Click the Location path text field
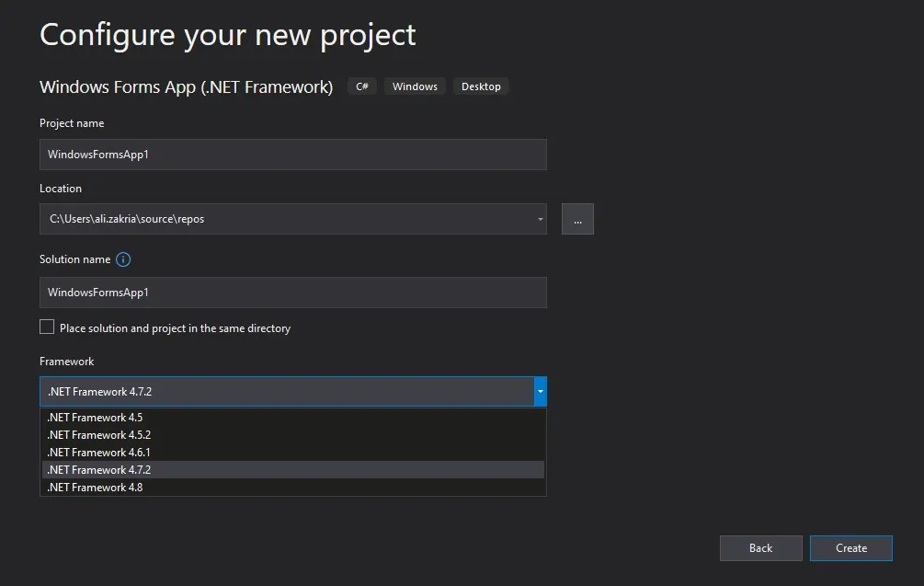924x586 pixels. [285, 220]
